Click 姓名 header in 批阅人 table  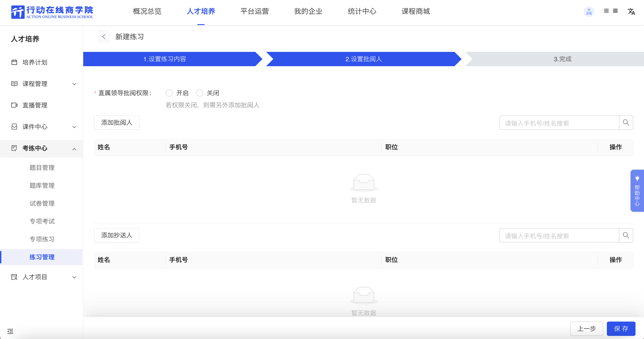point(104,147)
